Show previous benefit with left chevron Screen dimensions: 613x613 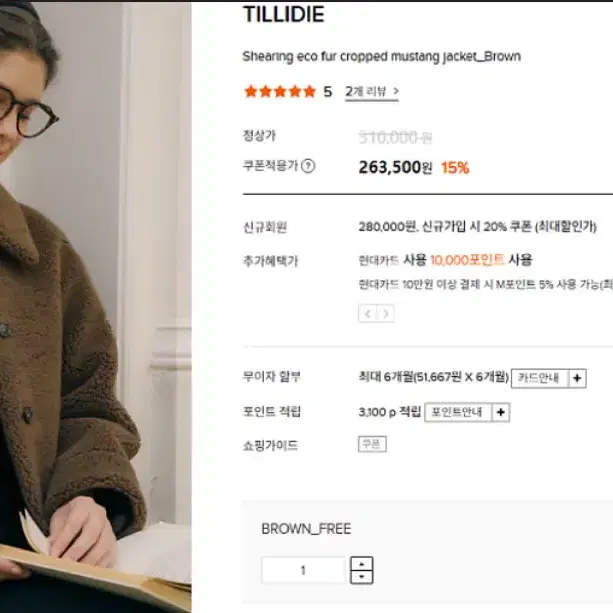click(367, 314)
